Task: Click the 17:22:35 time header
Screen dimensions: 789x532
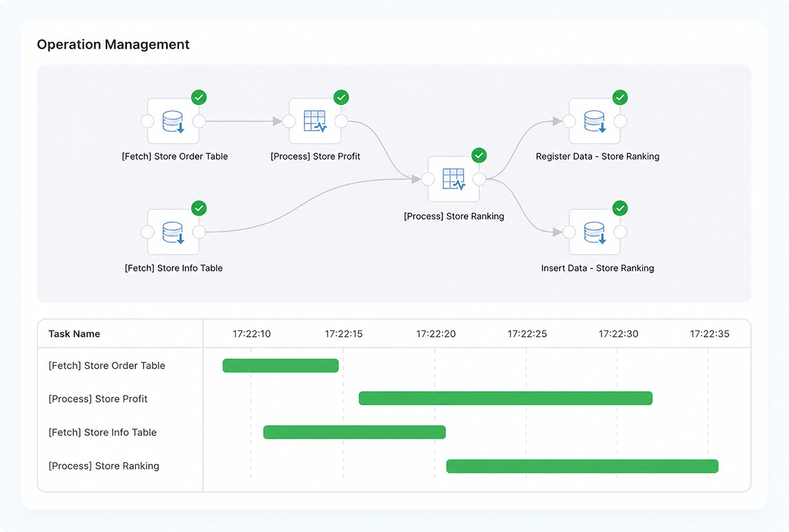Action: point(709,334)
